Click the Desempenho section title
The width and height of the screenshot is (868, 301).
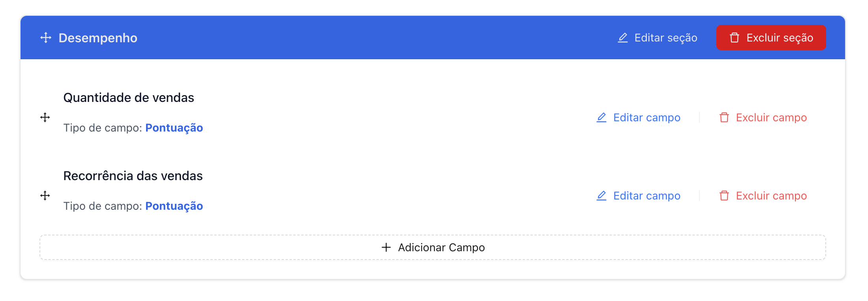coord(98,38)
